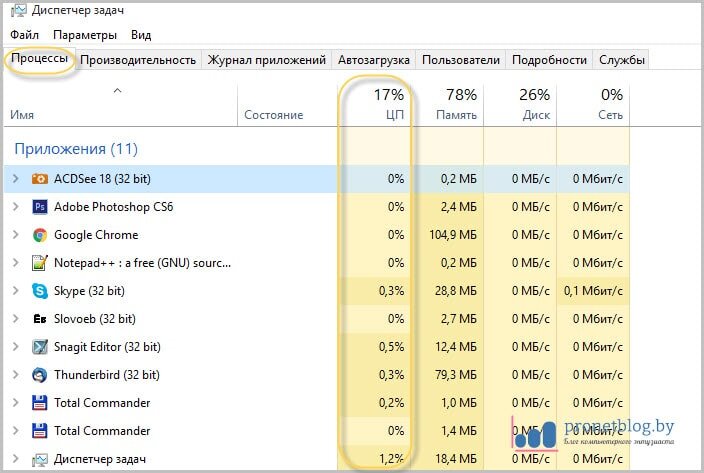Image resolution: width=704 pixels, height=473 pixels.
Task: Select the Slovoeb (32 bit) name
Action: 95,319
